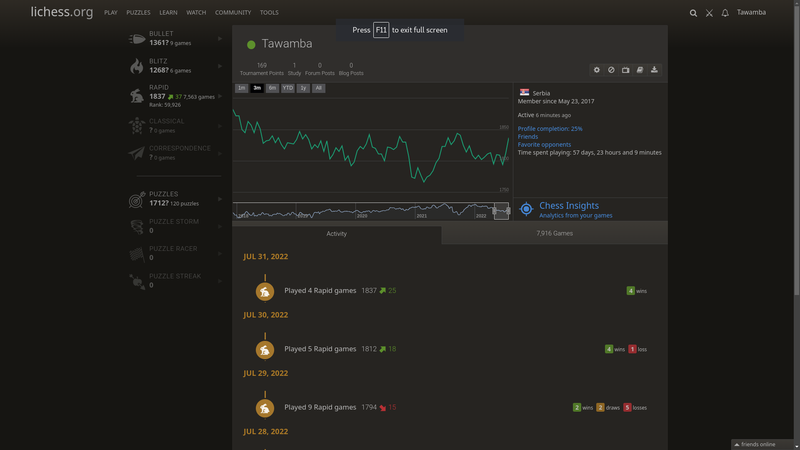Screen dimensions: 800x450
Task: Open the Friends link
Action: pyautogui.click(x=528, y=137)
